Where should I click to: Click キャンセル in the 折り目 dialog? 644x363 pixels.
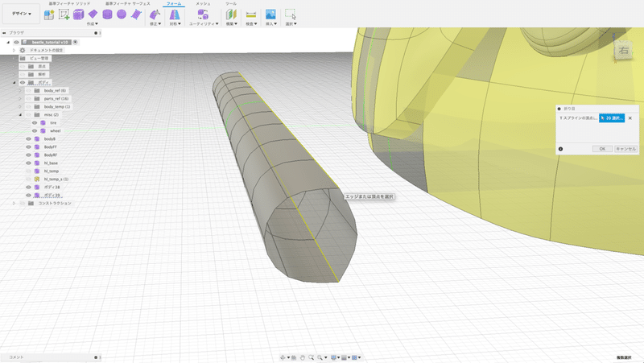point(625,149)
